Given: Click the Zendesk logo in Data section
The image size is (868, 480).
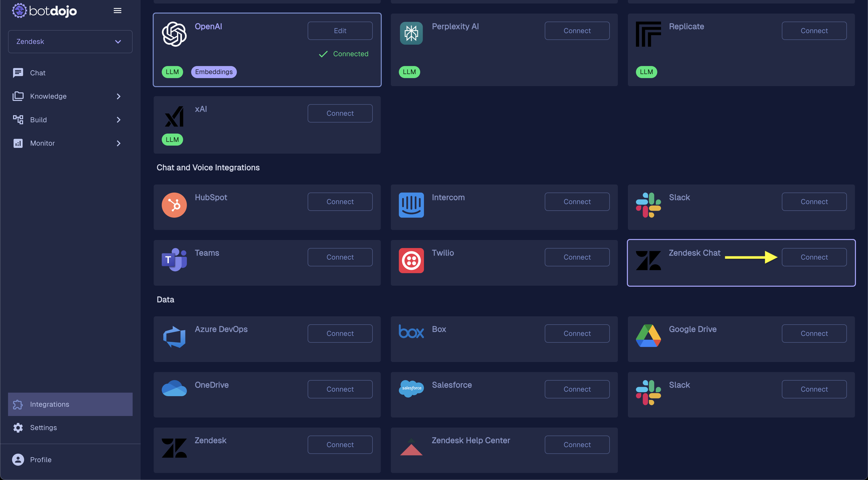Looking at the screenshot, I should [174, 448].
